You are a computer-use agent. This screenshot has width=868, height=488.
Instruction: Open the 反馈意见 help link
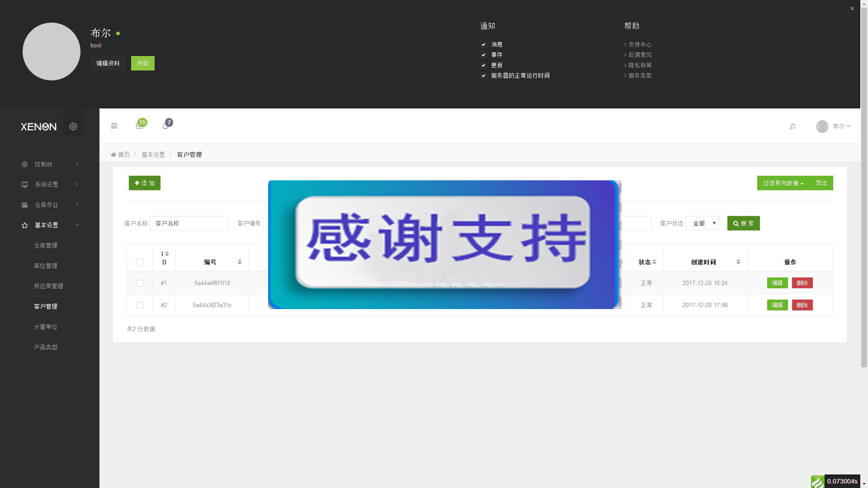pos(640,55)
